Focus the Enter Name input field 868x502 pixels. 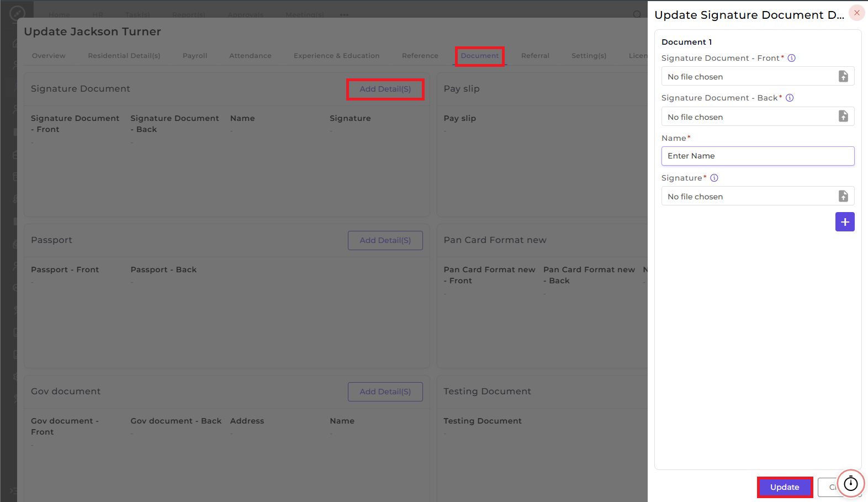tap(758, 156)
